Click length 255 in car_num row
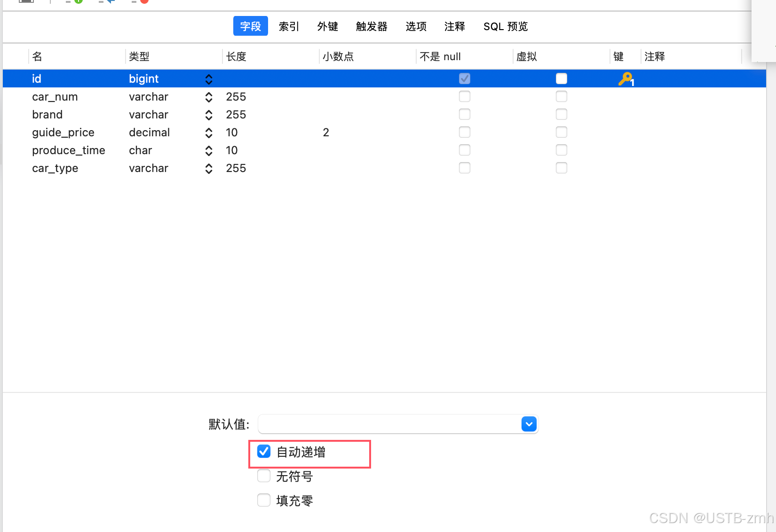 (236, 97)
